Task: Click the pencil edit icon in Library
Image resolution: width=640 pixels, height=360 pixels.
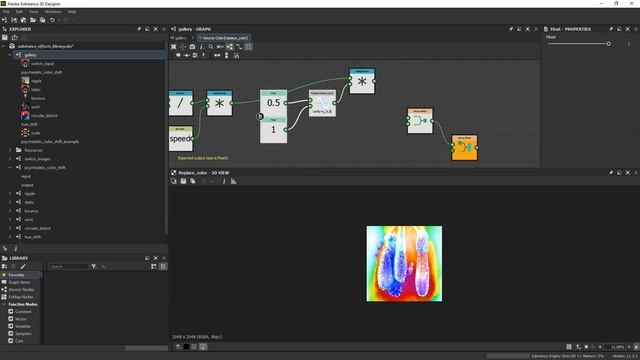Action: pyautogui.click(x=23, y=267)
